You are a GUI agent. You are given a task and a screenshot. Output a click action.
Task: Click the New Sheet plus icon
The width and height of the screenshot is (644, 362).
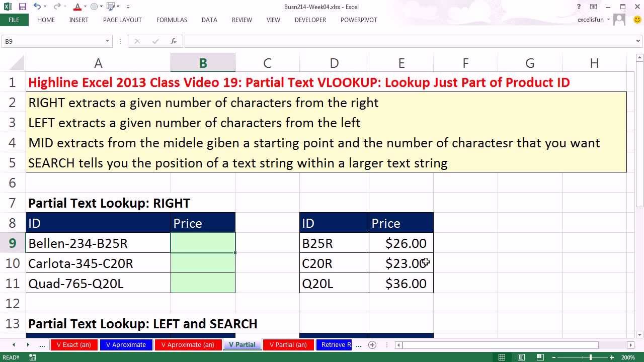point(372,345)
